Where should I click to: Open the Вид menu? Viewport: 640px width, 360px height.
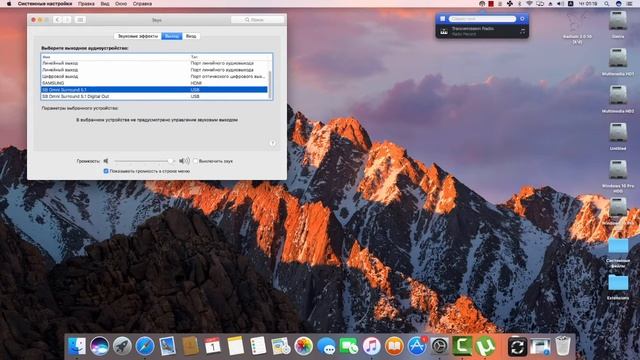105,4
